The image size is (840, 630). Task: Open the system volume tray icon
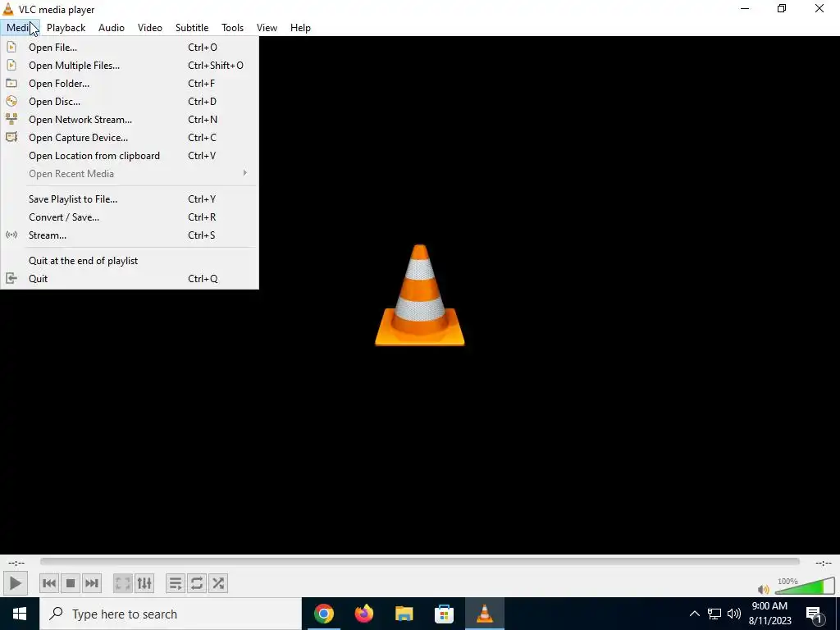pyautogui.click(x=734, y=614)
